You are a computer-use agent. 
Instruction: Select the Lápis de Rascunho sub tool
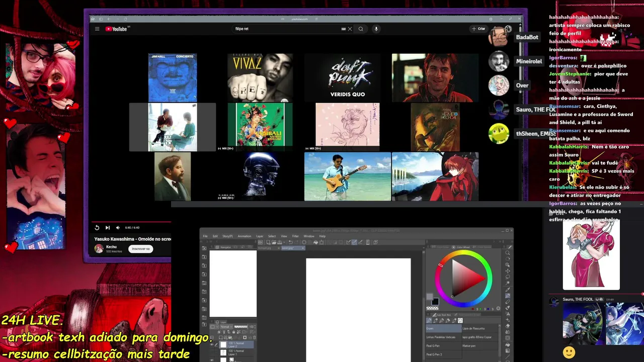(x=480, y=328)
